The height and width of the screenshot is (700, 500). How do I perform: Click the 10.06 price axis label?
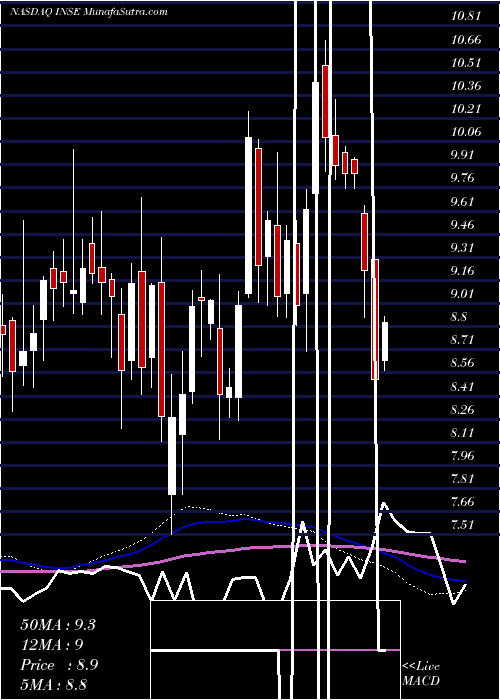(466, 132)
